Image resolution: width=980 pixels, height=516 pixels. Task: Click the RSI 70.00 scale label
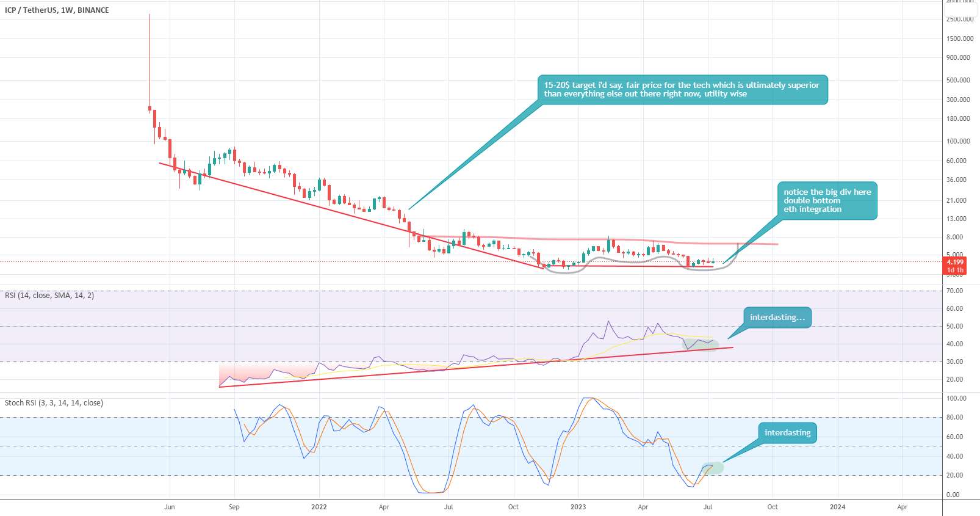955,291
